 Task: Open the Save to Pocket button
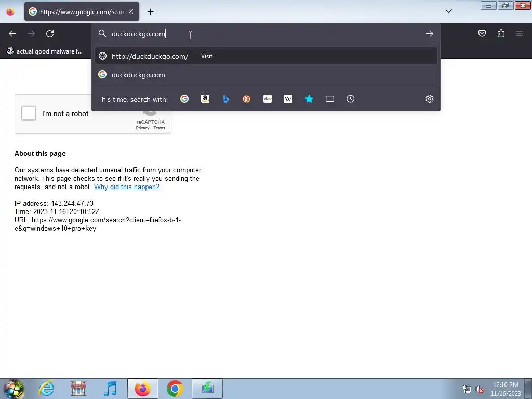tap(482, 33)
